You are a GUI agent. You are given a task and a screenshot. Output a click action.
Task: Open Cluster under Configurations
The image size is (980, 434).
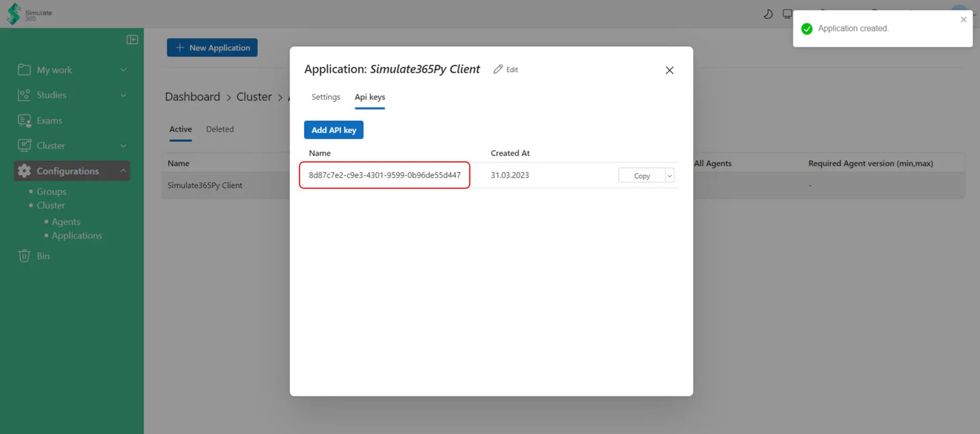(x=51, y=206)
